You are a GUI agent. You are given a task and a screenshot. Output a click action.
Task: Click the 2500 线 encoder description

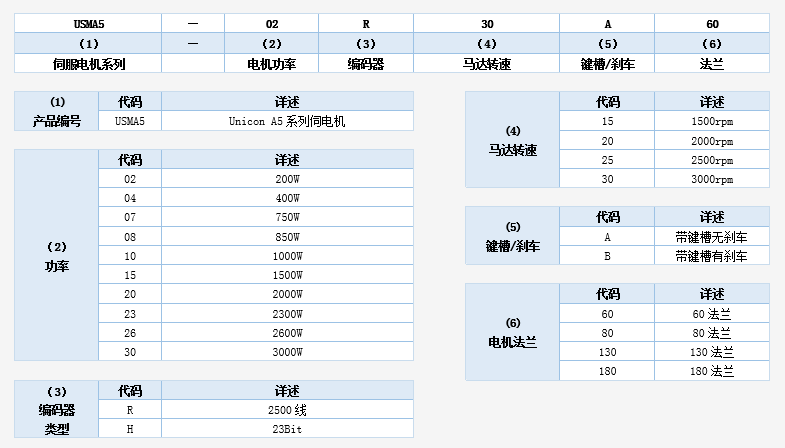[287, 410]
